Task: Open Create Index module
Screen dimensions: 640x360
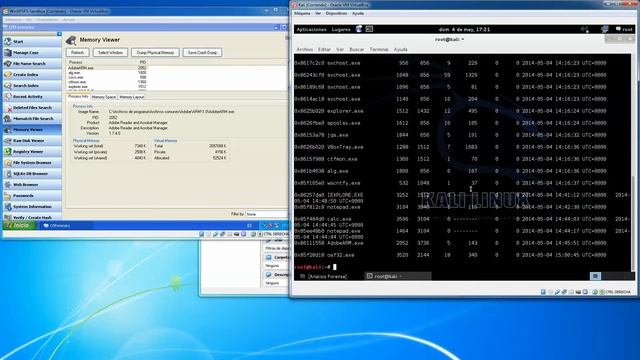Action: point(32,75)
